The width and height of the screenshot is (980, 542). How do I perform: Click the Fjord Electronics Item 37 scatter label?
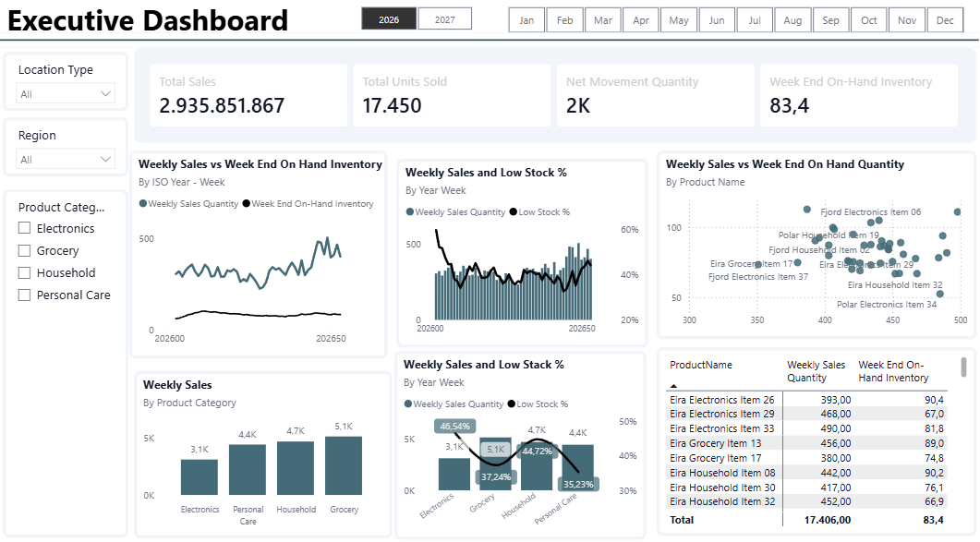coord(757,276)
